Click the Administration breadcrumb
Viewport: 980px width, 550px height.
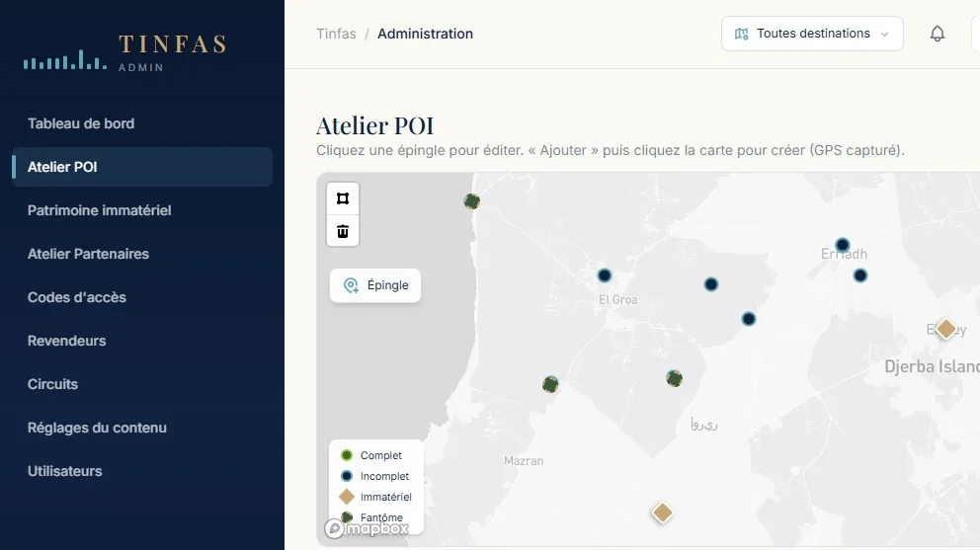coord(425,34)
